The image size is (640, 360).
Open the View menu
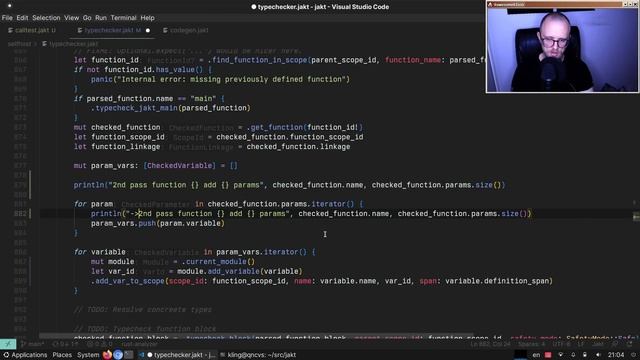[71, 18]
